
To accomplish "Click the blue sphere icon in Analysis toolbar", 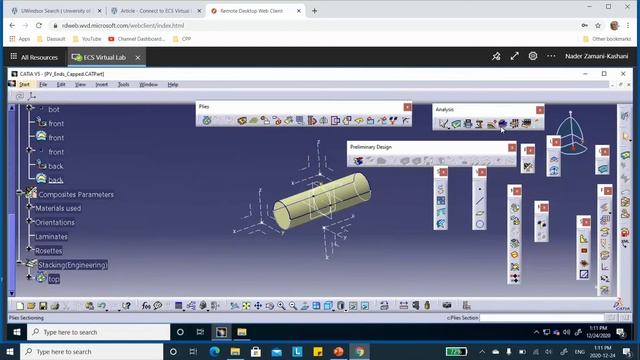I will click(x=502, y=123).
